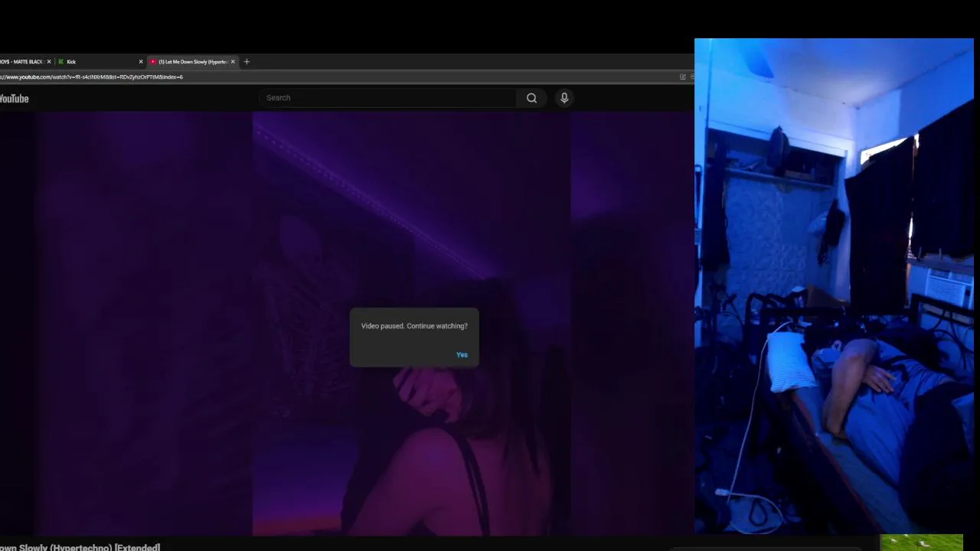
Task: Click the green thumbnail at bottom right
Action: click(x=922, y=543)
